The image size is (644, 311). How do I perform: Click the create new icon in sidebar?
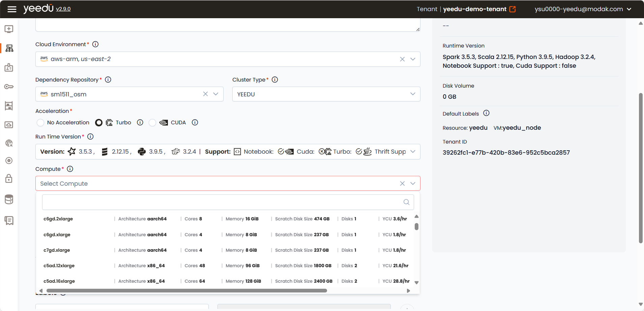9,29
